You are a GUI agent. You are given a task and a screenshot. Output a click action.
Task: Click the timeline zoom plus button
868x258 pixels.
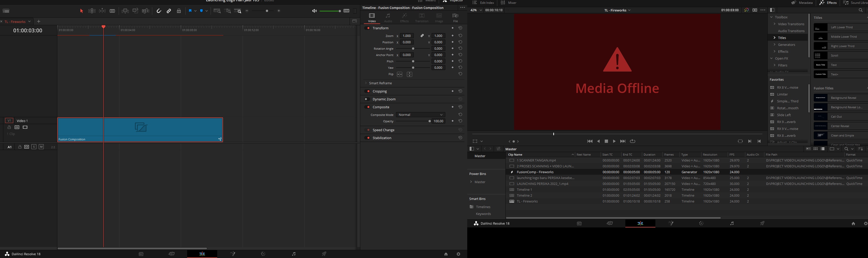(279, 11)
